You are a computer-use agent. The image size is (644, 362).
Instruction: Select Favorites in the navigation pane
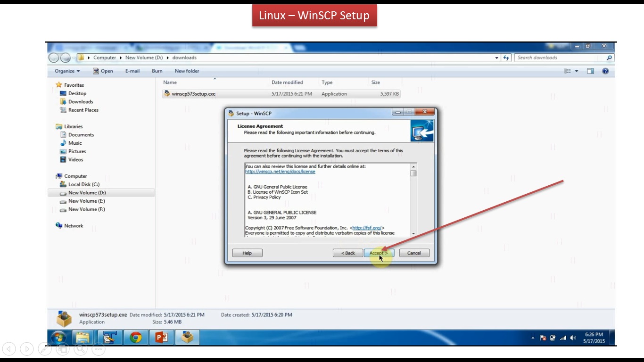click(70, 85)
